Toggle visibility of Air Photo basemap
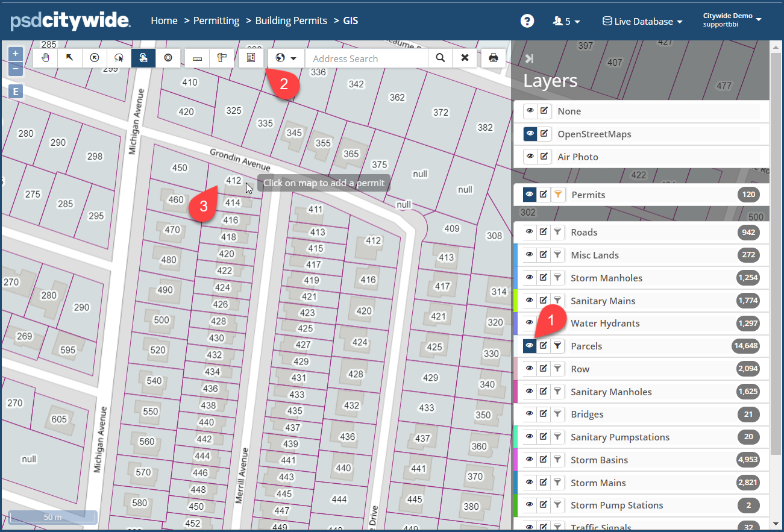This screenshot has width=784, height=532. [530, 157]
